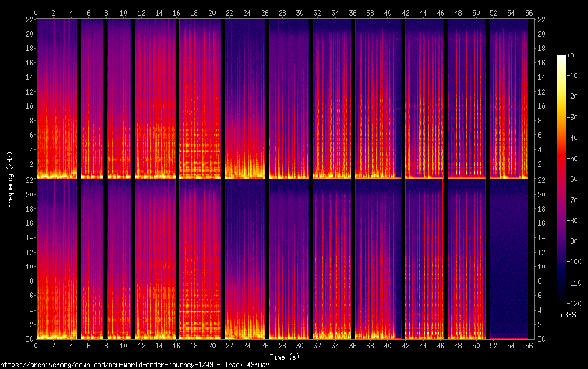Click the 'dBFS' colorbar label
588x369 pixels.
567,315
